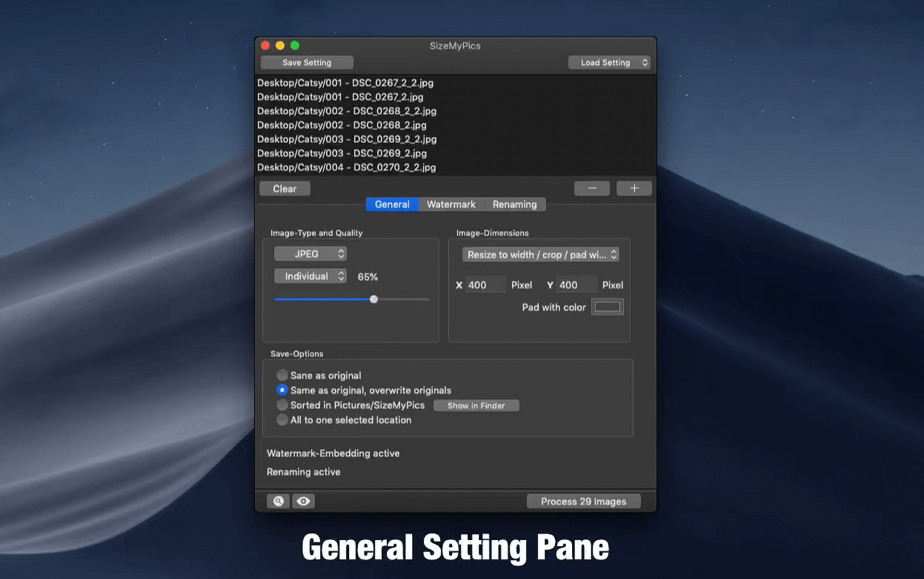Screen dimensions: 924x579
Task: Pick the 'All to one selected location' radio
Action: tap(282, 420)
